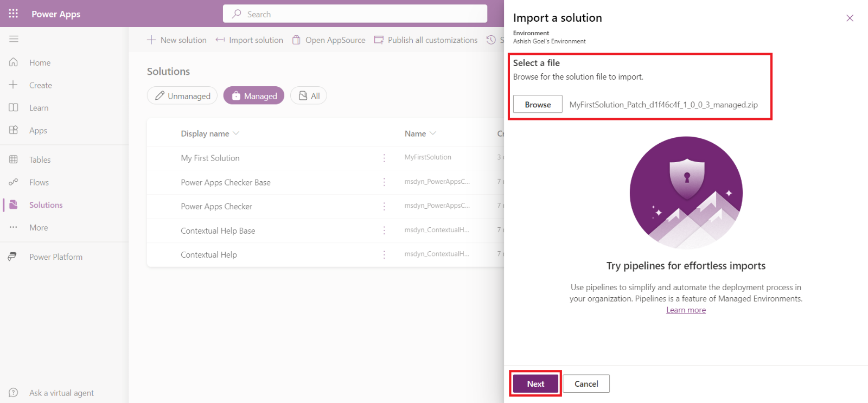
Task: Show All solutions filter
Action: click(309, 96)
